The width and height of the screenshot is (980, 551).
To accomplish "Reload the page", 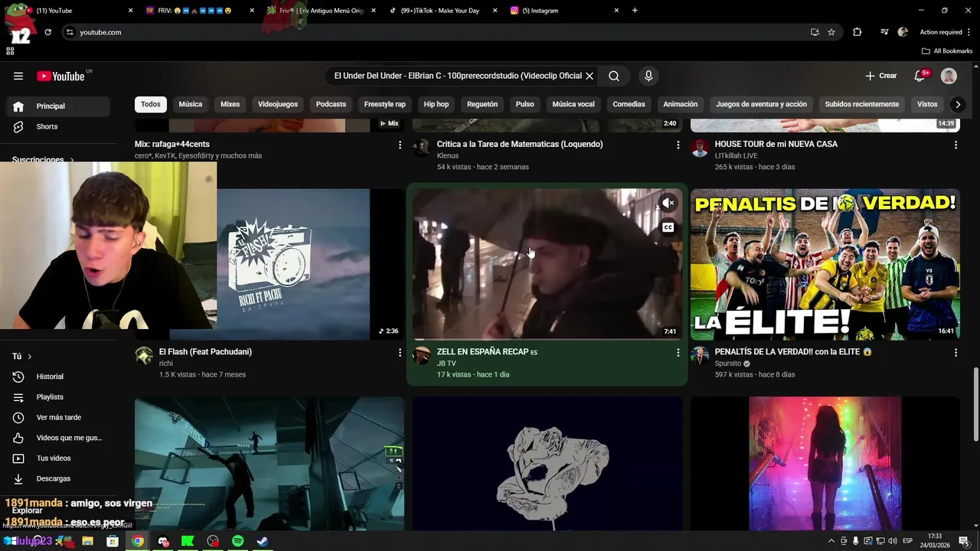I will [x=47, y=32].
